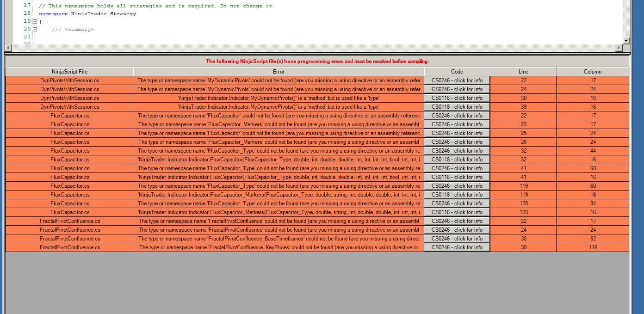Click the line number 25 cell
Viewport: 644px width, 314px height.
pyautogui.click(x=523, y=133)
